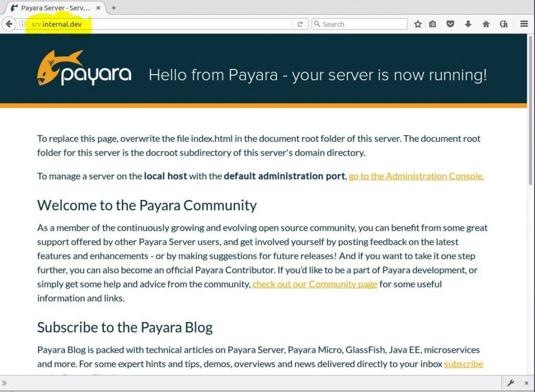Click the 'subscribe' link for Payara Blog
This screenshot has width=535, height=392.
click(463, 364)
